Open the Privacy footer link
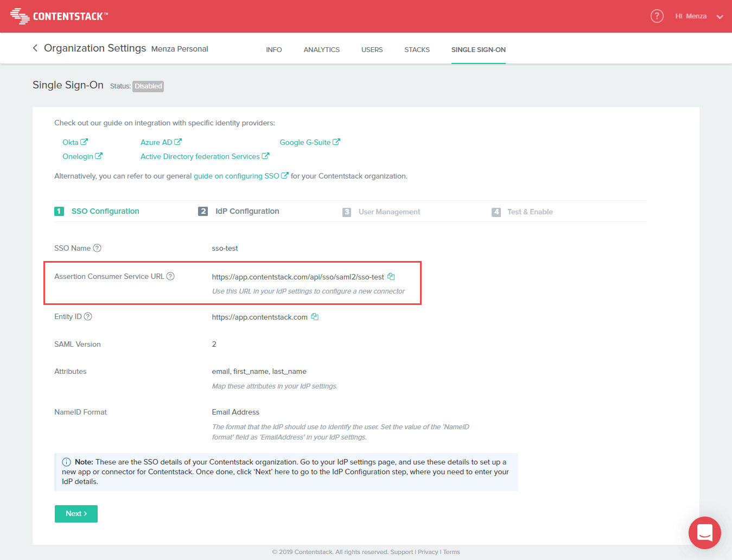Viewport: 732px width, 560px height. pos(428,552)
